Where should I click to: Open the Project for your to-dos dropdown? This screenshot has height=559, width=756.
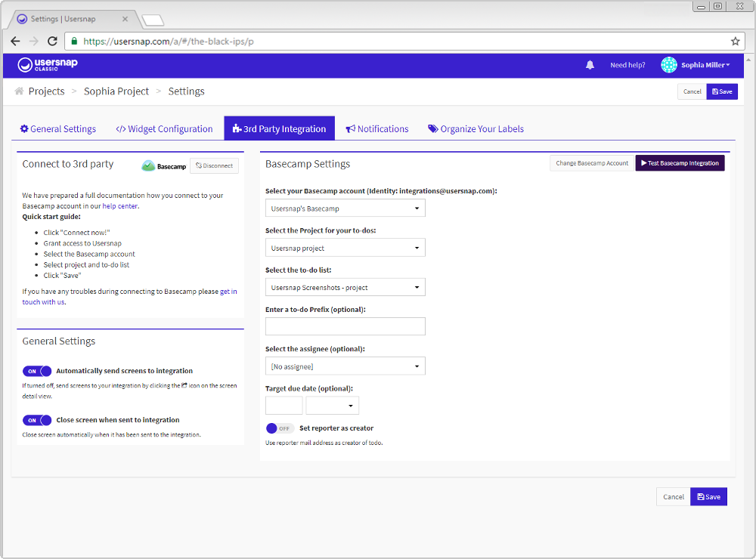coord(345,248)
